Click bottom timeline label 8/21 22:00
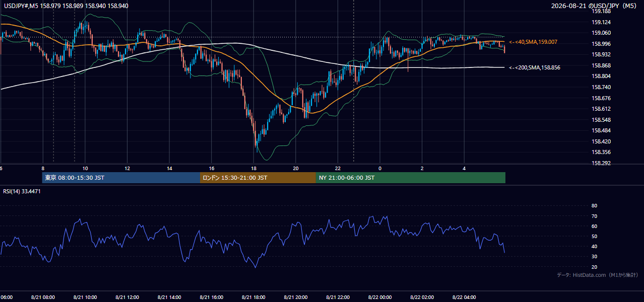 pyautogui.click(x=338, y=297)
